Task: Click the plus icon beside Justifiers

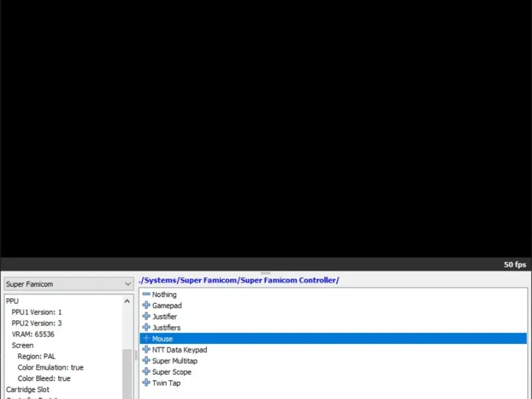Action: [x=146, y=327]
